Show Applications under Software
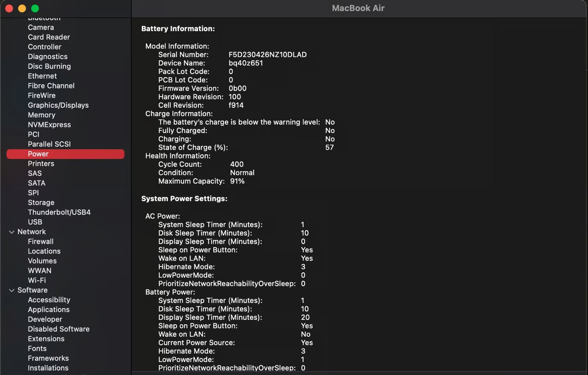The height and width of the screenshot is (375, 588). [49, 310]
